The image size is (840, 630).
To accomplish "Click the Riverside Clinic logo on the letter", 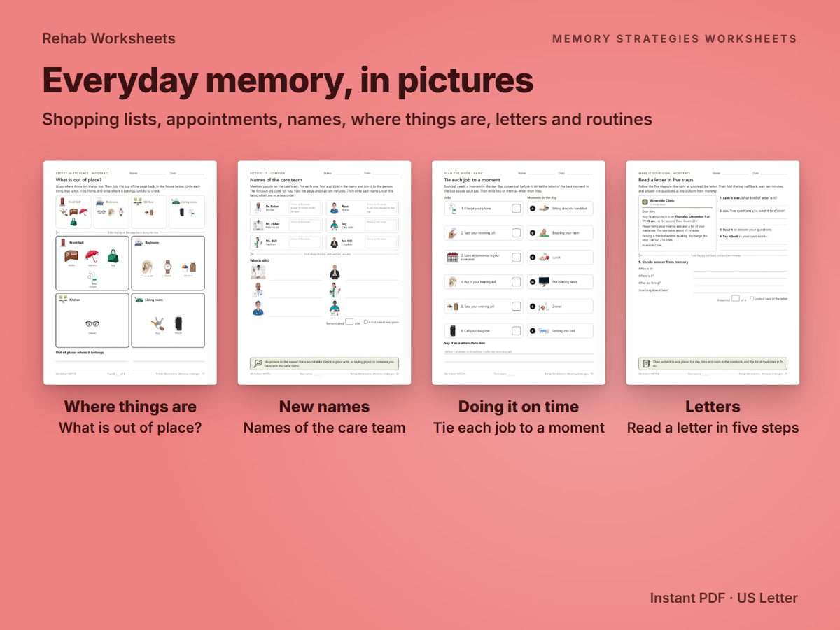I will pyautogui.click(x=645, y=202).
